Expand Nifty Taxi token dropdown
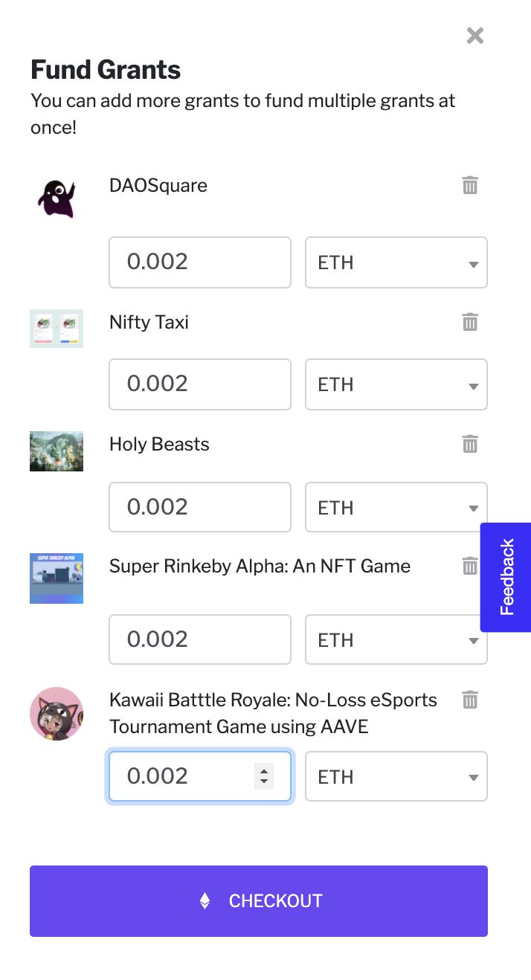Screen dimensions: 531x980 396,384
